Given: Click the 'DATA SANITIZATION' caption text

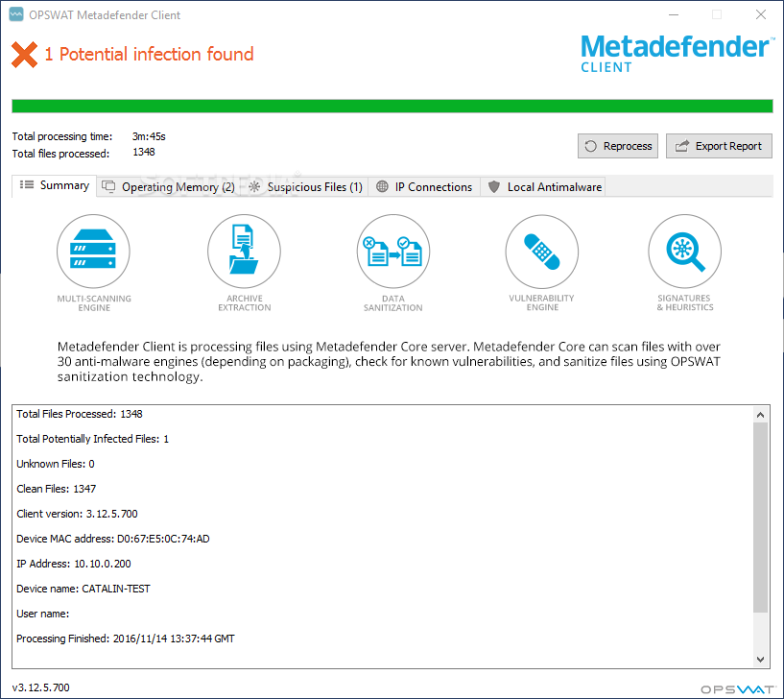Looking at the screenshot, I should (393, 303).
